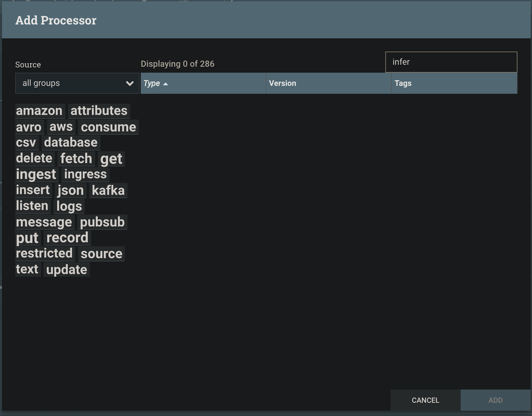This screenshot has height=416, width=532.
Task: Pick the 'restricted' tag filter
Action: point(44,253)
